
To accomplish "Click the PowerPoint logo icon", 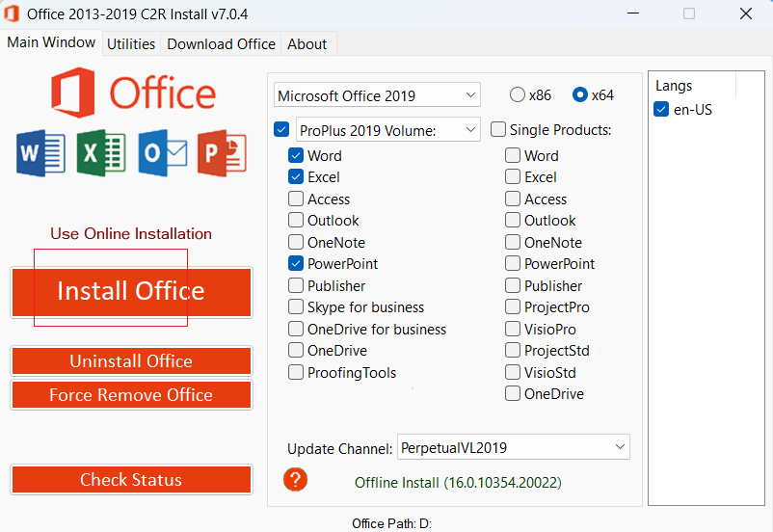I will pyautogui.click(x=222, y=153).
